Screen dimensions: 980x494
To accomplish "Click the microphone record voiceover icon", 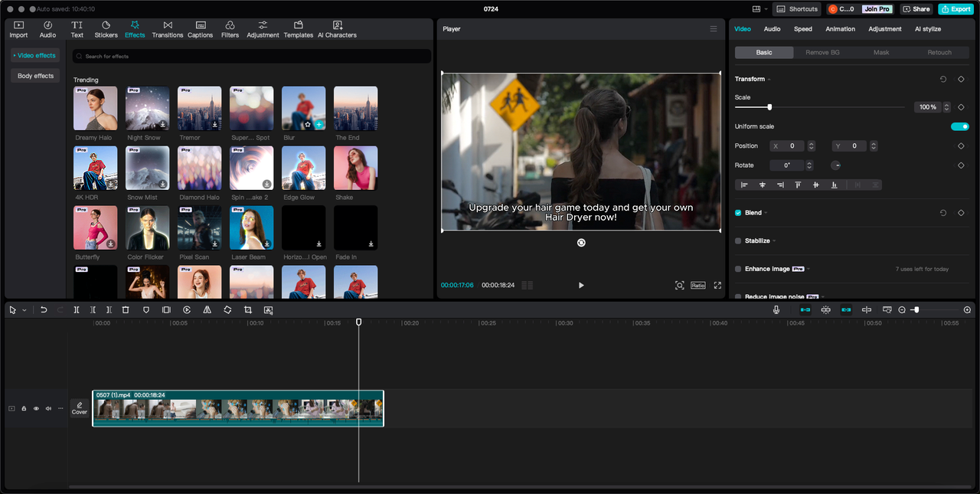I will click(x=776, y=309).
